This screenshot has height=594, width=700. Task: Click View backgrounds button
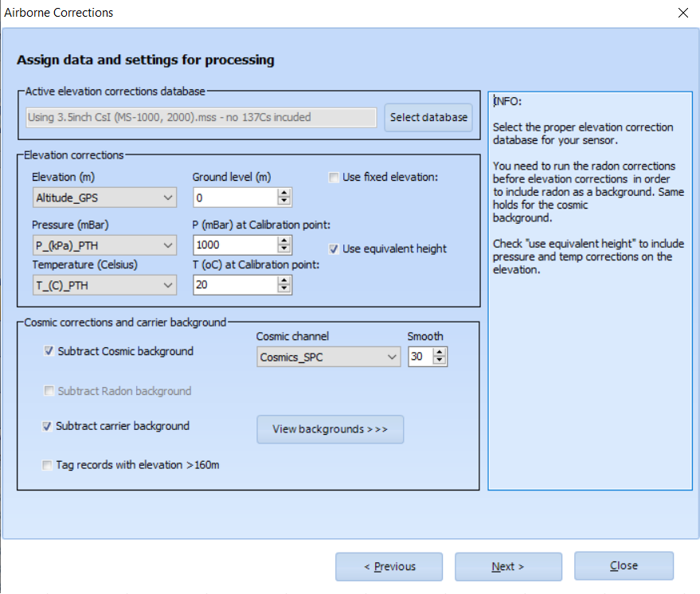point(330,429)
